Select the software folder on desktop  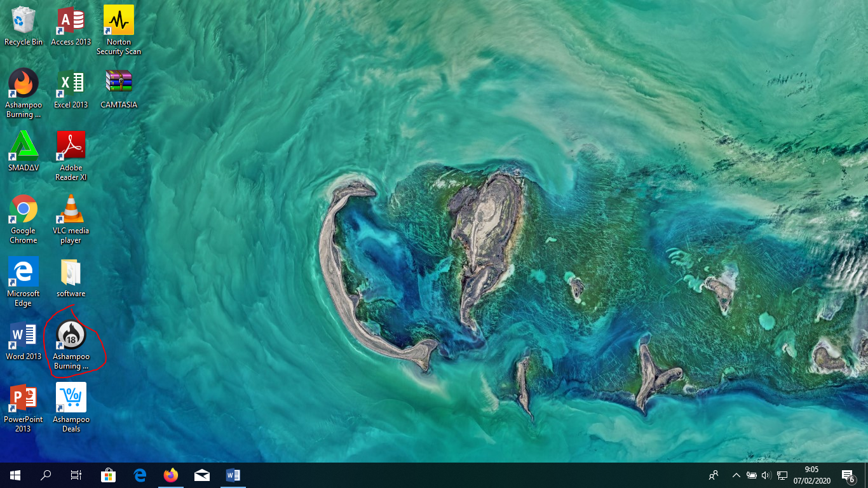(71, 278)
